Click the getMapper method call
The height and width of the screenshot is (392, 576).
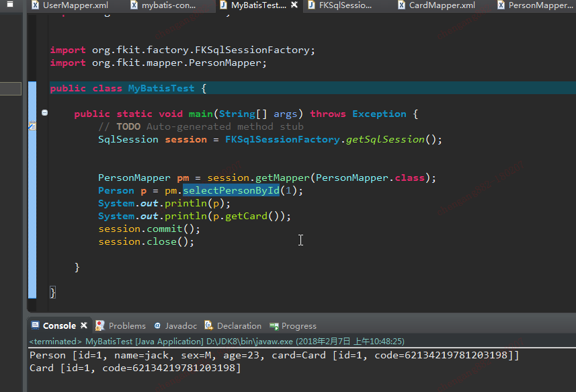click(x=282, y=178)
